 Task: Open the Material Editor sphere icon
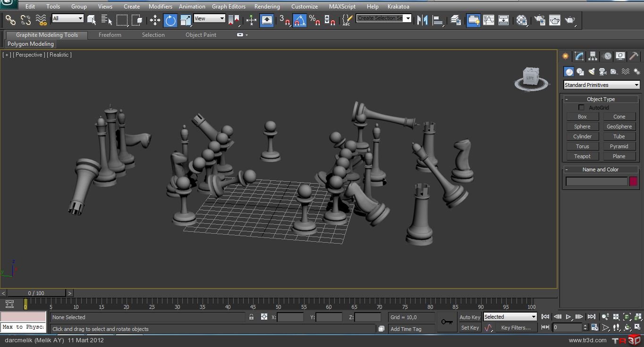click(x=522, y=20)
